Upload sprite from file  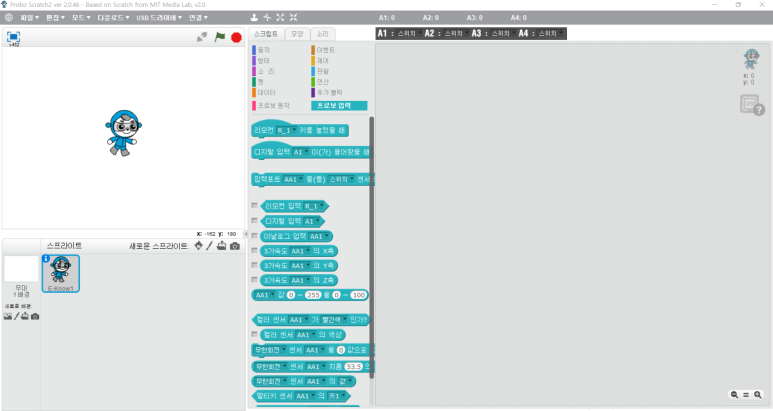tap(221, 245)
